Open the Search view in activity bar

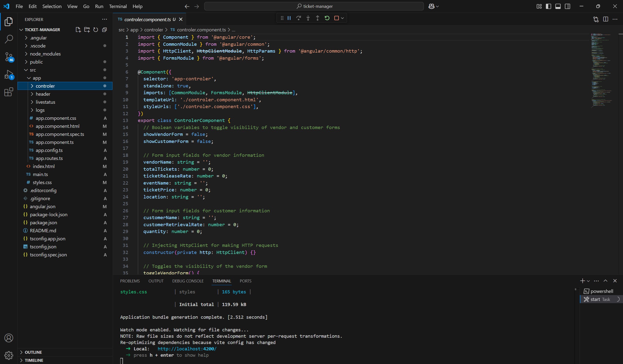(9, 39)
